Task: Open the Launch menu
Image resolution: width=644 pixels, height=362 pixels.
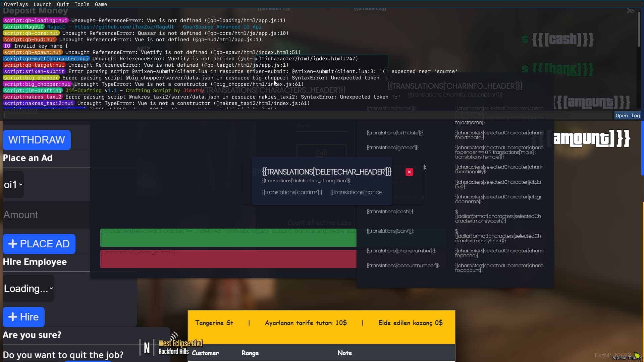Action: click(43, 4)
